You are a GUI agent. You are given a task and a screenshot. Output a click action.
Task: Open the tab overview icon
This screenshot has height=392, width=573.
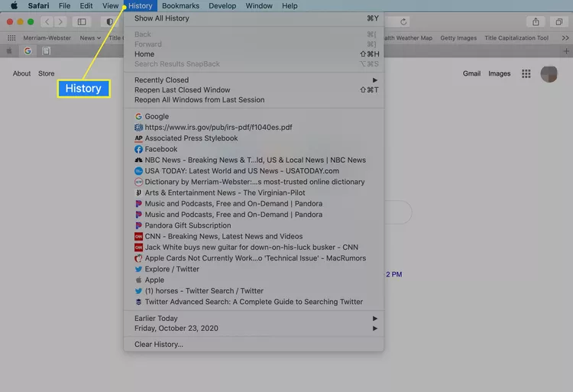(558, 22)
